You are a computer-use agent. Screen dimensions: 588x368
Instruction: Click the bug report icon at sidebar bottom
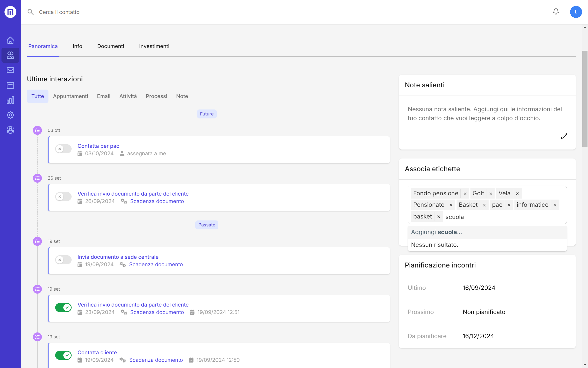click(x=10, y=130)
